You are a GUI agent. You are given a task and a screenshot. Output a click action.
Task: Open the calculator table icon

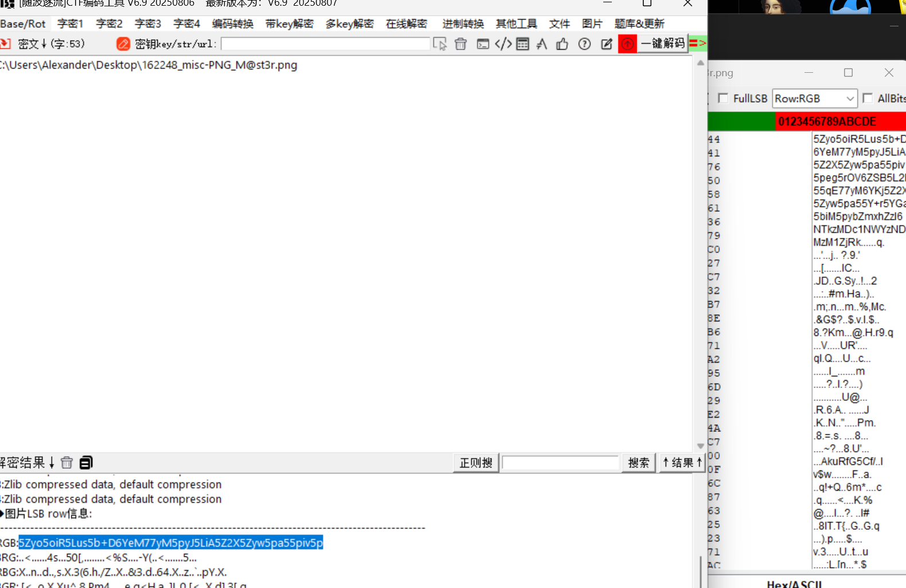pyautogui.click(x=522, y=44)
